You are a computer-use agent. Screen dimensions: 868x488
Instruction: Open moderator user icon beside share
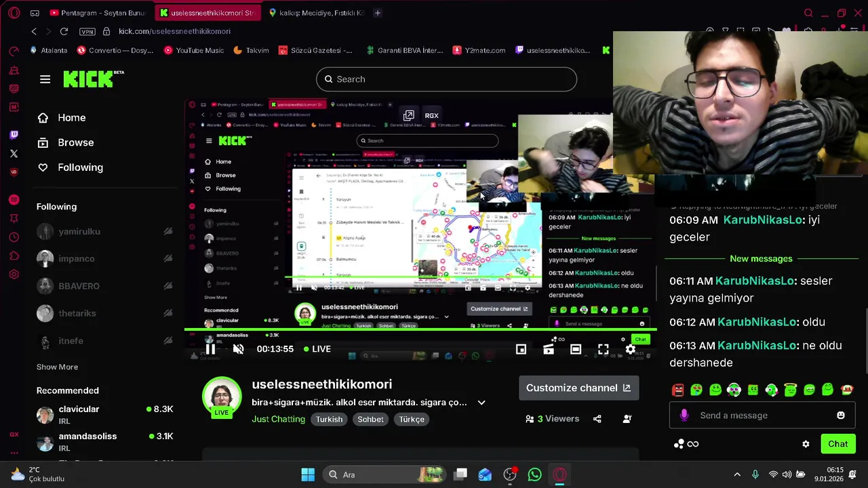[x=627, y=419]
